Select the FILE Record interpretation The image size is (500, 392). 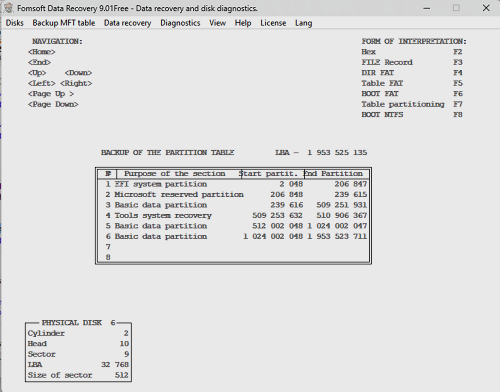[387, 62]
